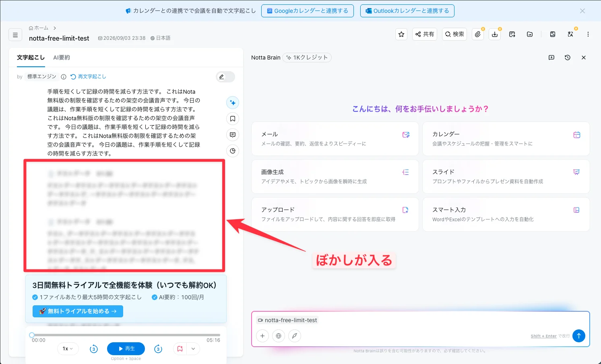The image size is (601, 364).
Task: Skip forward 3 seconds
Action: pyautogui.click(x=158, y=349)
